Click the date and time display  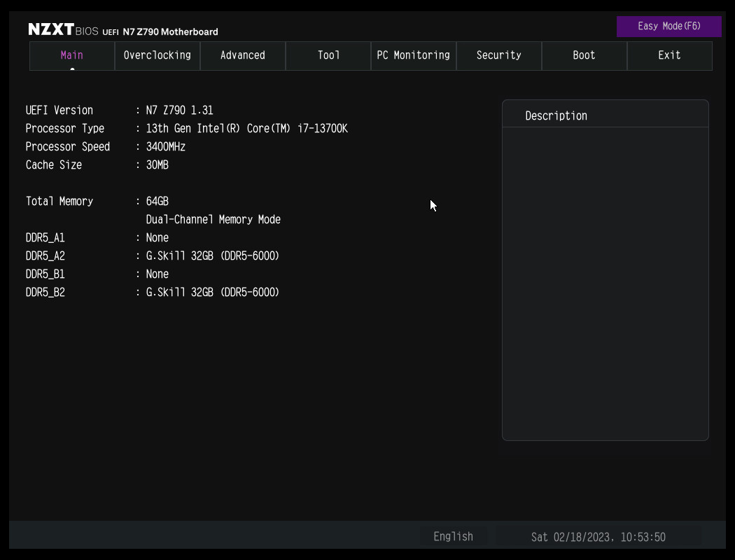(x=598, y=537)
